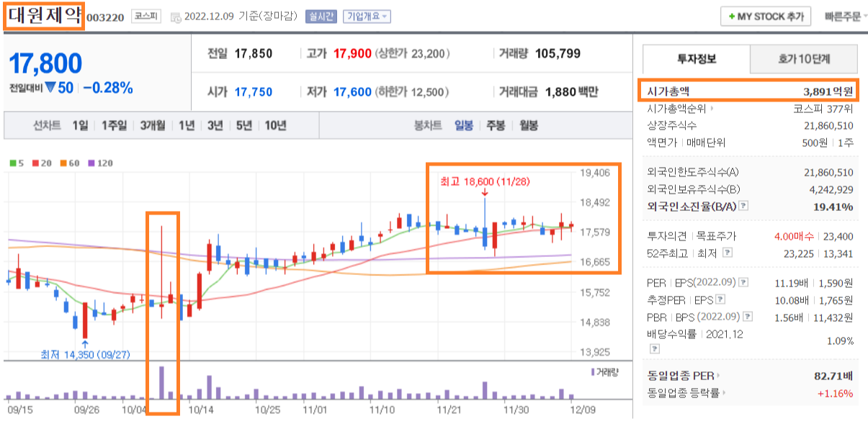
Task: Click the -0.28% change rate
Action: [x=107, y=88]
